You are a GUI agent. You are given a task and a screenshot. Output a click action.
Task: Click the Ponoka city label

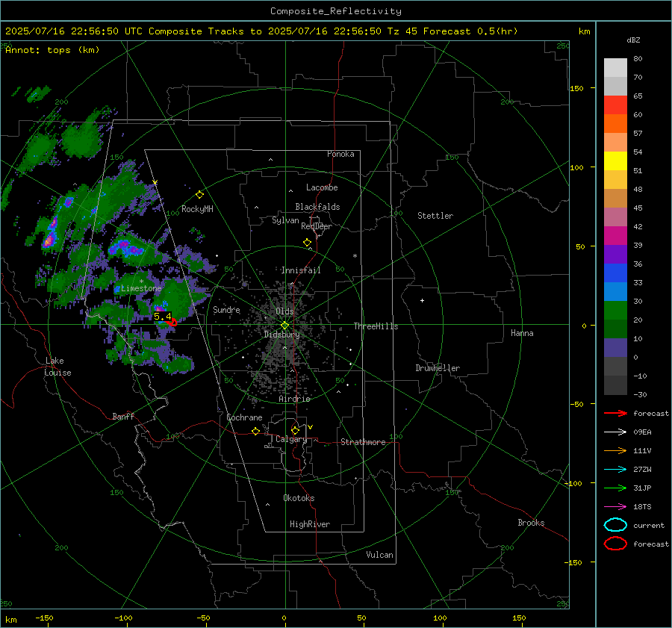click(x=340, y=154)
